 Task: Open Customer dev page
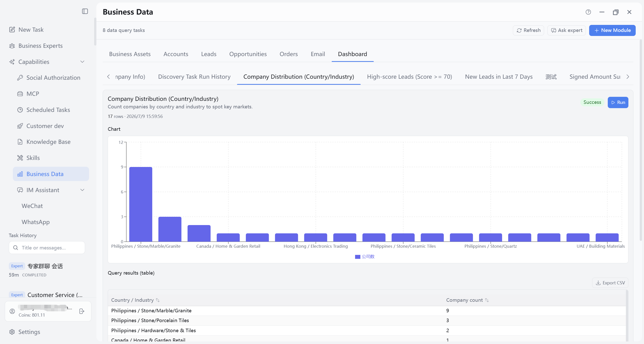click(41, 126)
